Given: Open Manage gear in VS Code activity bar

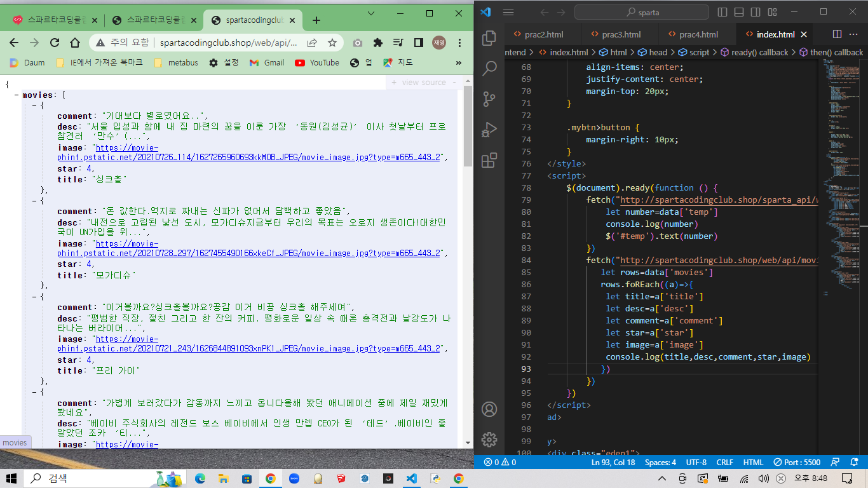Looking at the screenshot, I should (489, 439).
